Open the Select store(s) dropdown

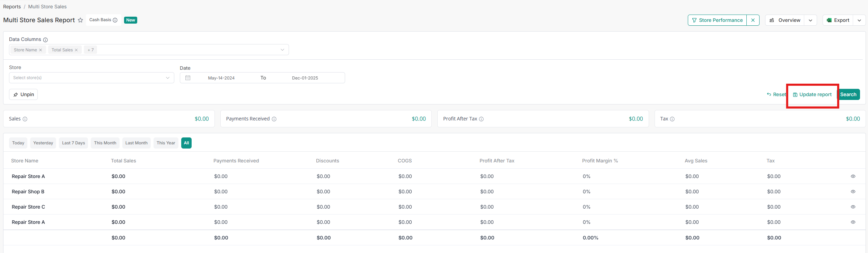click(91, 78)
